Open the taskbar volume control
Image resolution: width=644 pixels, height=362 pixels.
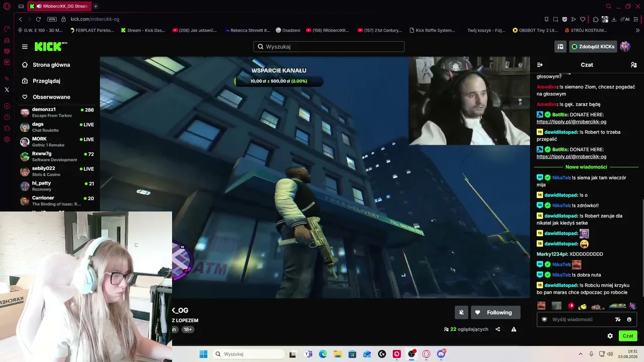pos(610,354)
